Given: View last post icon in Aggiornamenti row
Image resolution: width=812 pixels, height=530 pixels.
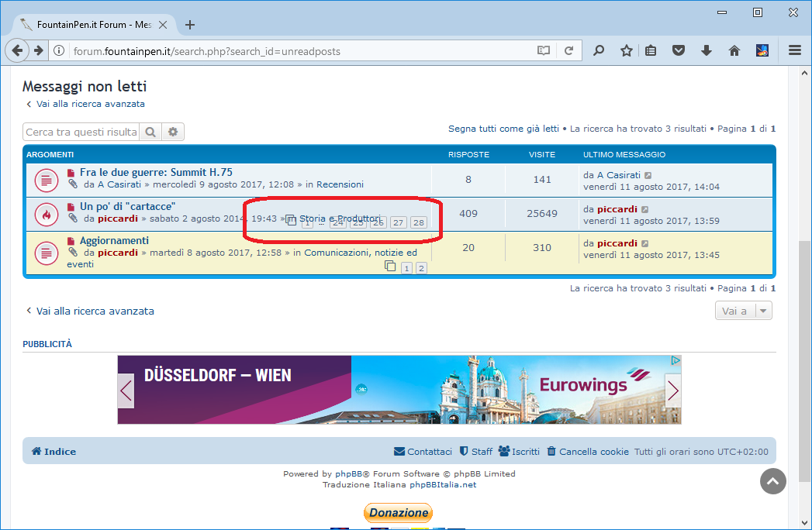Looking at the screenshot, I should (x=645, y=243).
